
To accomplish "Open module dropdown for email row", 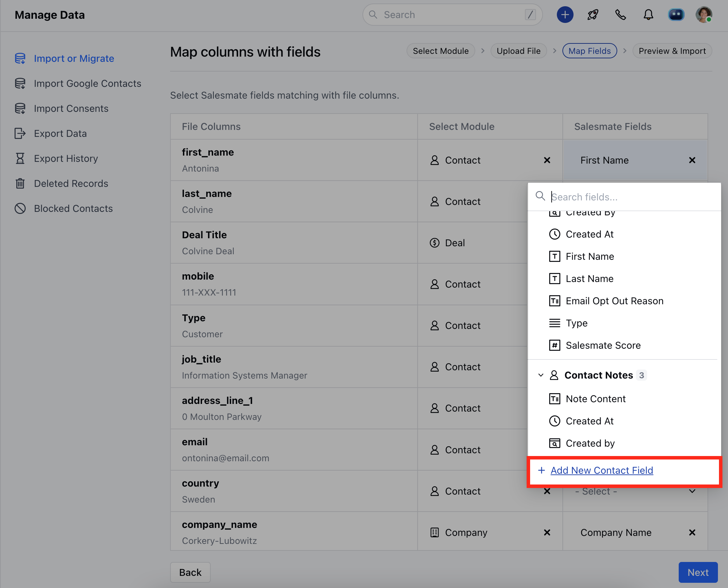I will tap(472, 450).
